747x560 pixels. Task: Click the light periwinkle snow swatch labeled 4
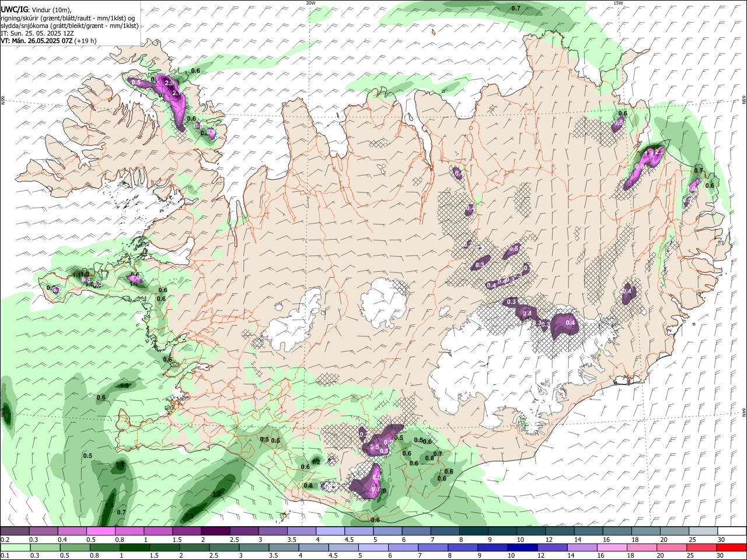point(330,531)
